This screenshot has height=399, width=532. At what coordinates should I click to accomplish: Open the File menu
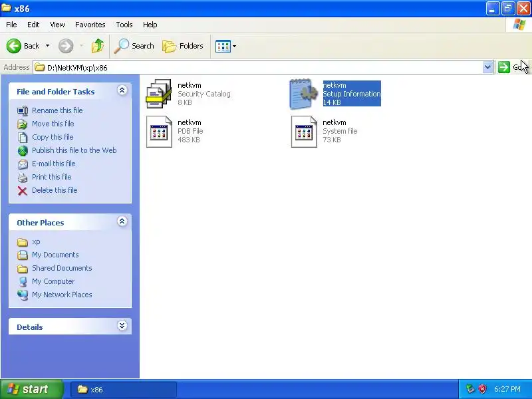(x=11, y=25)
